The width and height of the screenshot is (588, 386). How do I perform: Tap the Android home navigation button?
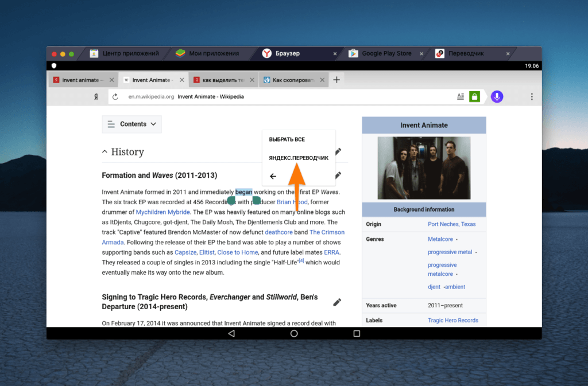pyautogui.click(x=294, y=334)
